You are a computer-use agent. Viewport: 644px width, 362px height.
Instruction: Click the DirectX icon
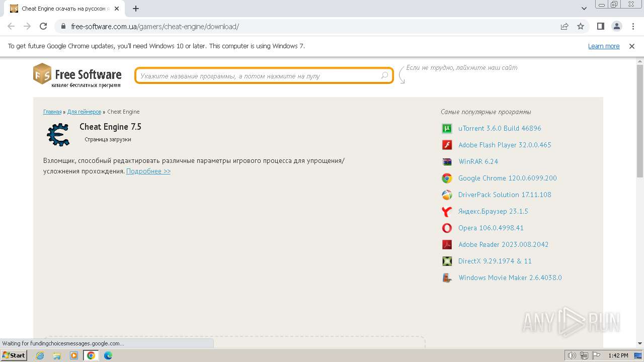447,261
